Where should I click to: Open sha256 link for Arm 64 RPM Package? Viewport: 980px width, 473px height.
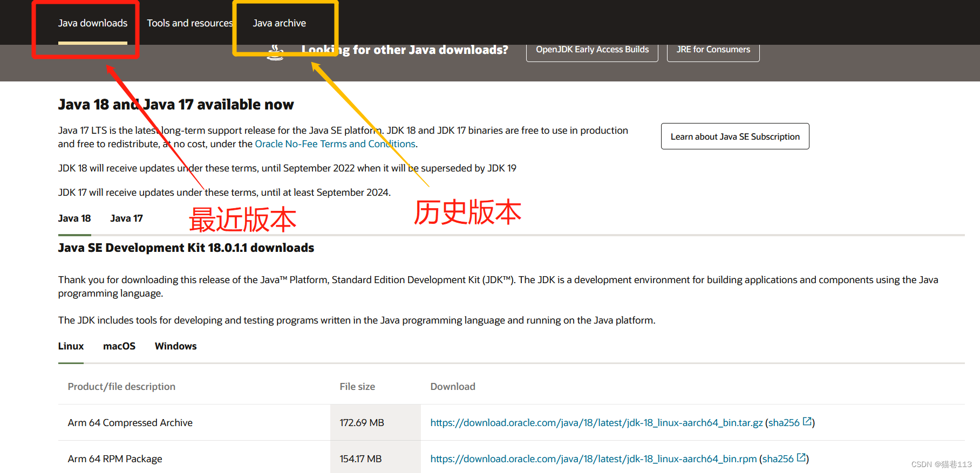click(778, 459)
